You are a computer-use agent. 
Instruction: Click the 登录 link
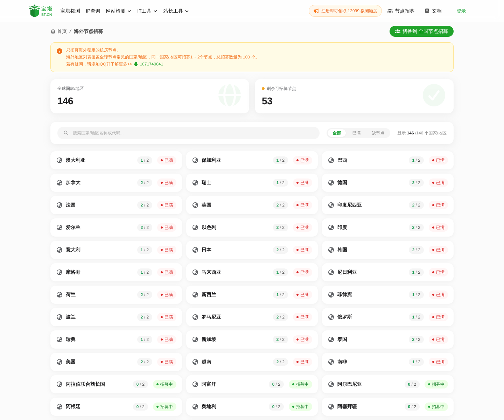coord(461,11)
